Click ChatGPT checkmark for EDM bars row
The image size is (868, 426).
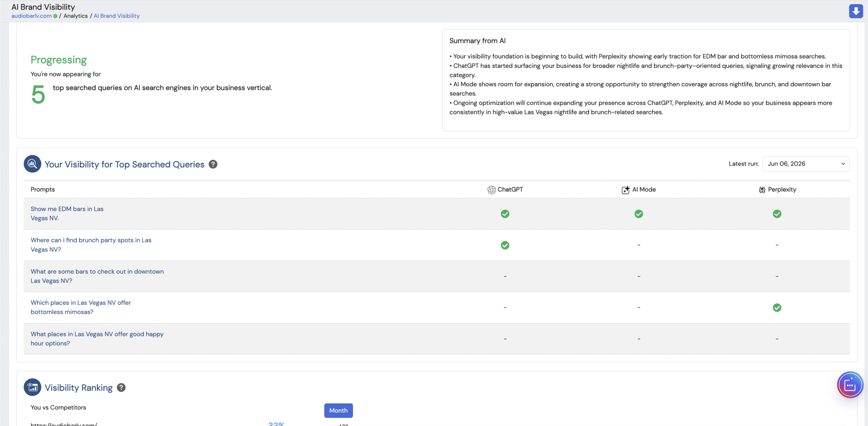coord(505,214)
